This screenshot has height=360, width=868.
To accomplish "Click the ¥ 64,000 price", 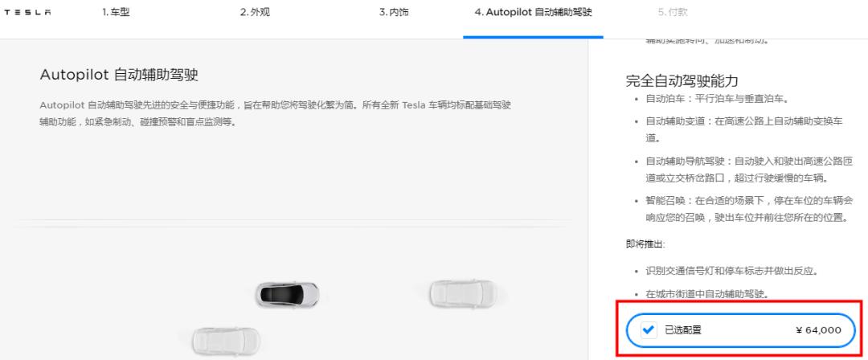I will click(818, 330).
